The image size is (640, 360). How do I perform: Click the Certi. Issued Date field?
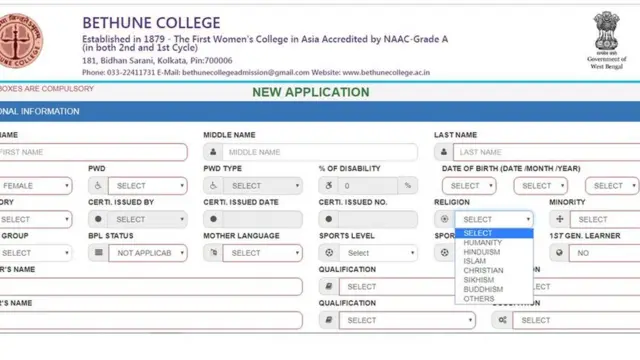[263, 219]
